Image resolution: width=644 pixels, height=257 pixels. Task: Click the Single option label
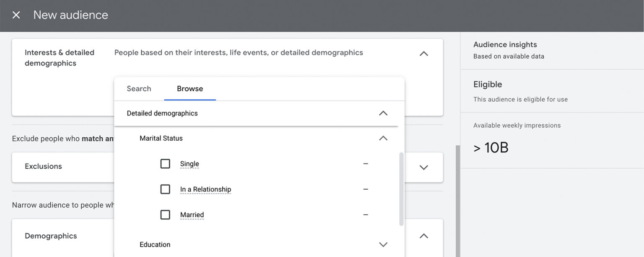pyautogui.click(x=190, y=164)
